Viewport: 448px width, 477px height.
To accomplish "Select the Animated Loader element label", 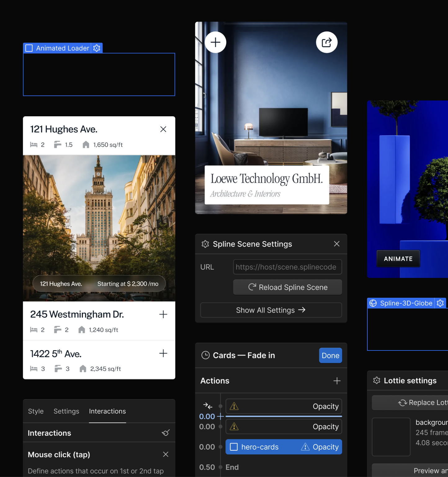I will (x=62, y=48).
